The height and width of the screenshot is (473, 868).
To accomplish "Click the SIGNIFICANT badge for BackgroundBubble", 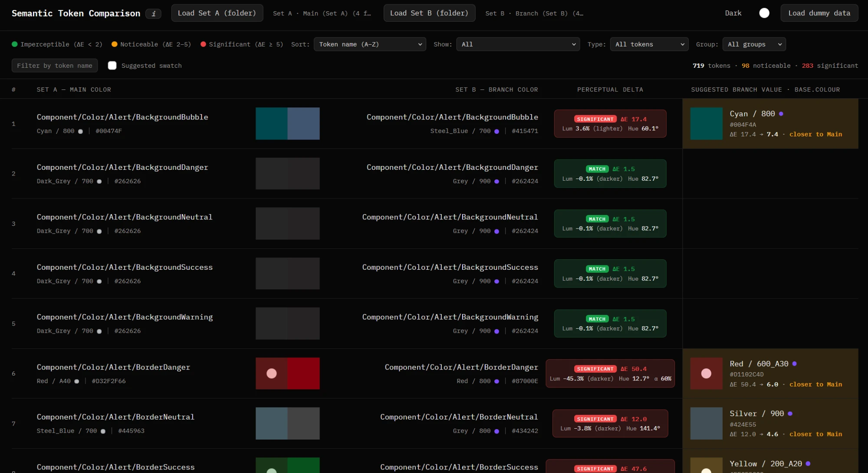I will (x=595, y=119).
